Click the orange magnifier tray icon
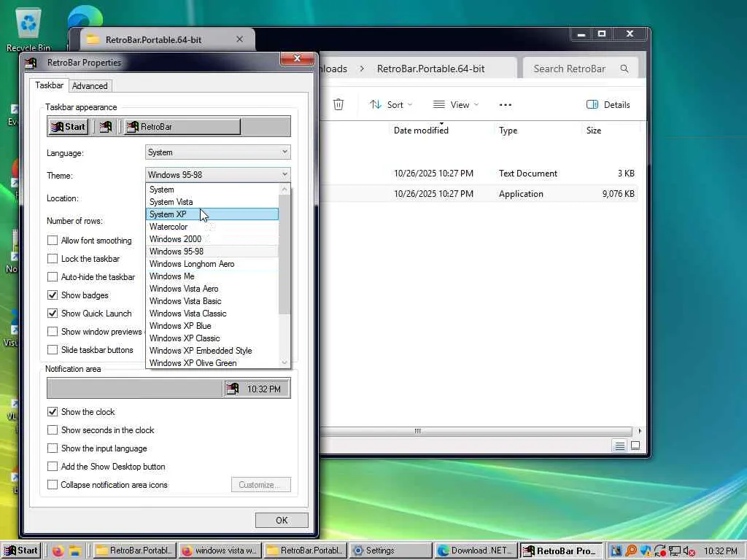The height and width of the screenshot is (560, 747). click(631, 551)
